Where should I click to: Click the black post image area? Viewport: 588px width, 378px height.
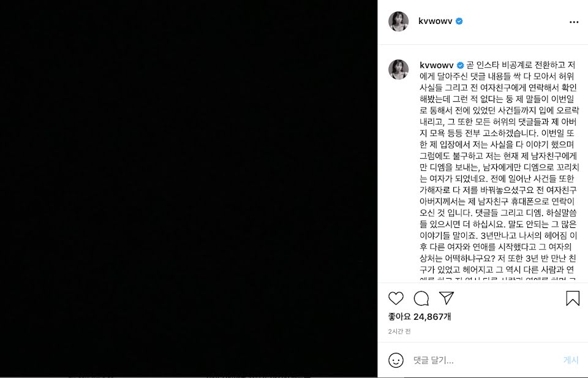point(189,189)
